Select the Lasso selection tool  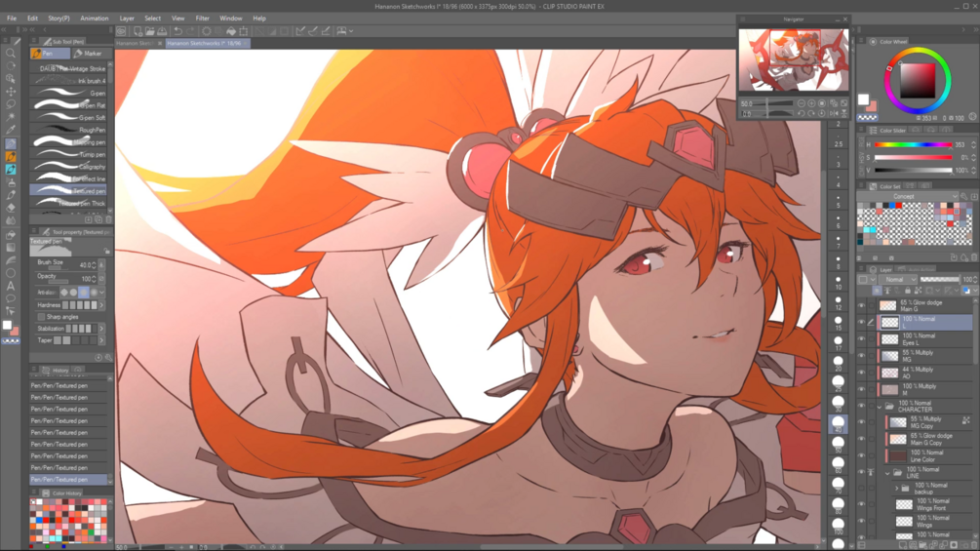coord(11,104)
